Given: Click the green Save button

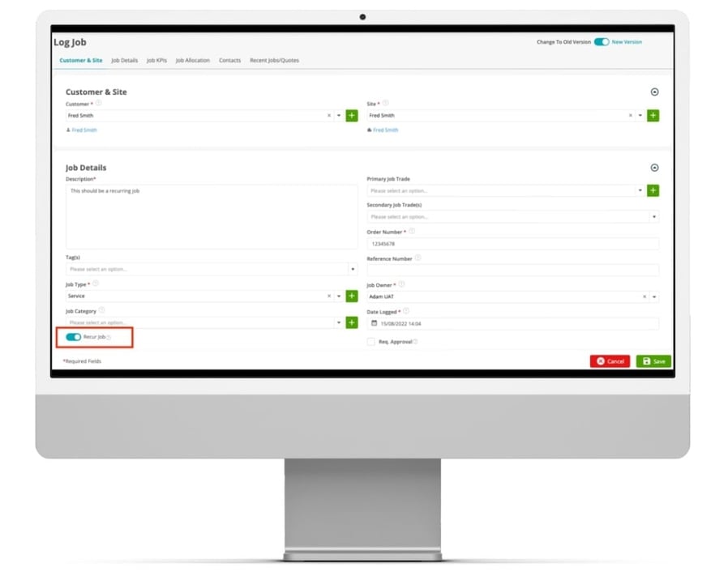Looking at the screenshot, I should click(x=653, y=361).
